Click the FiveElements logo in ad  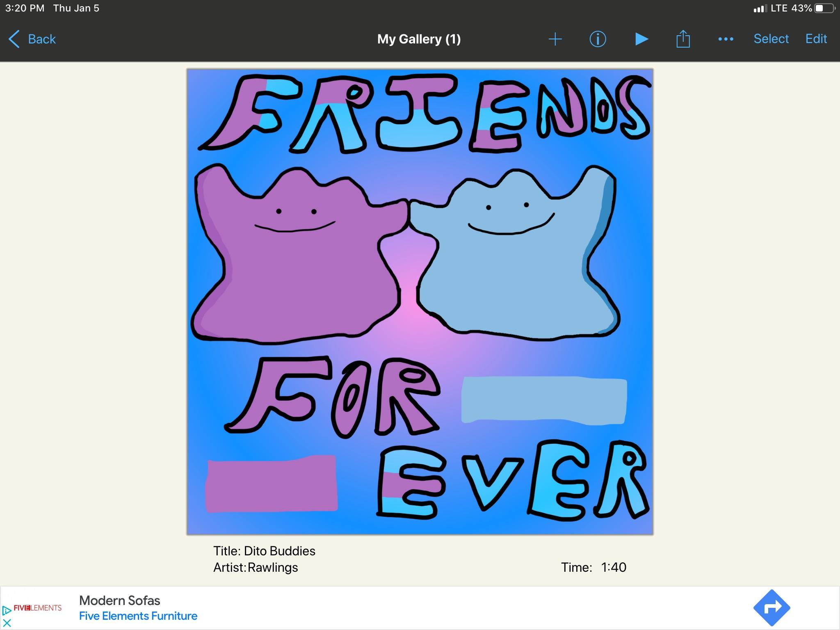(37, 608)
